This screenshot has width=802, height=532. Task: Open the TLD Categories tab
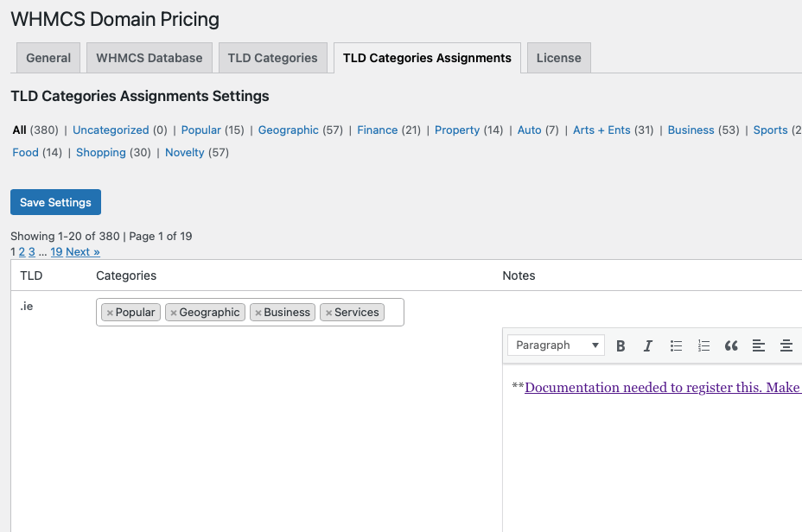pyautogui.click(x=272, y=58)
